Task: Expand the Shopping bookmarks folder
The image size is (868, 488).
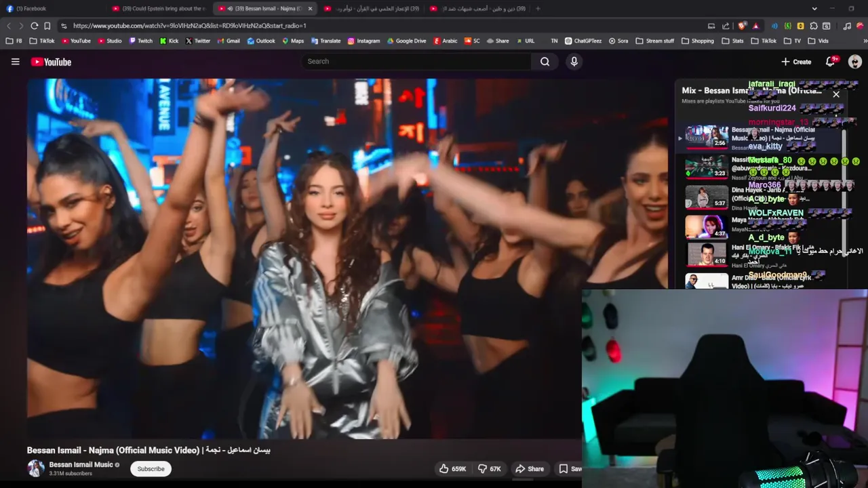Action: [697, 41]
